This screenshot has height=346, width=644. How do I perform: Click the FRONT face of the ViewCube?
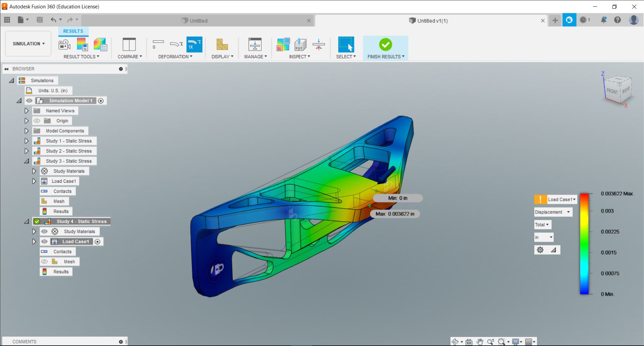tap(612, 91)
